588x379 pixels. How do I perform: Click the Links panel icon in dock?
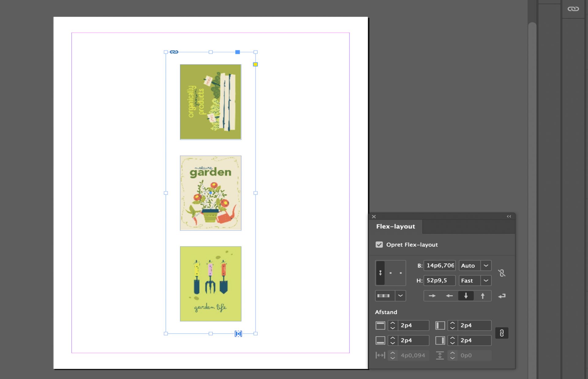573,9
